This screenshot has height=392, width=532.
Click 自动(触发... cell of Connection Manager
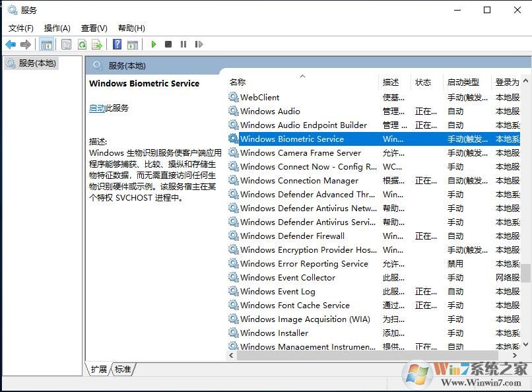click(x=467, y=180)
